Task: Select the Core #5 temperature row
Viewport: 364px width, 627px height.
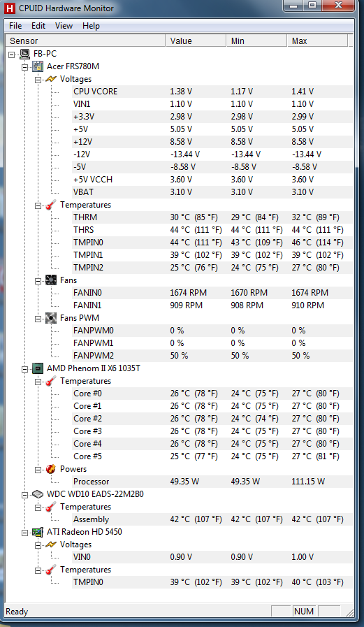Action: pos(212,456)
